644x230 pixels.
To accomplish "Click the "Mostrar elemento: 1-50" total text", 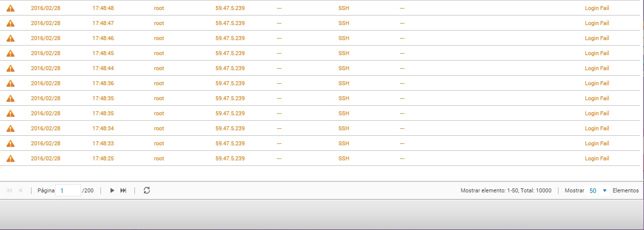I will 505,191.
